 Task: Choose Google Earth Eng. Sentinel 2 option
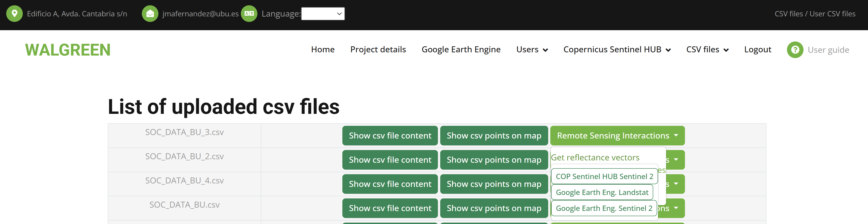(604, 208)
